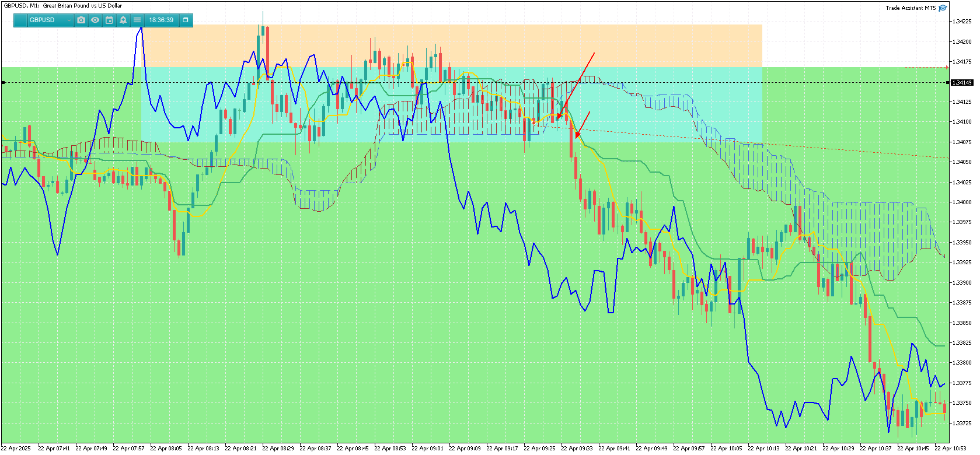Select the short red arrow near candle

click(583, 125)
